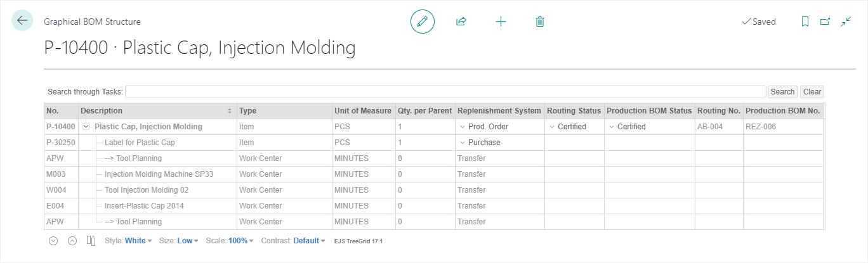Click the bookmark icon
This screenshot has height=263, width=868.
(x=805, y=22)
